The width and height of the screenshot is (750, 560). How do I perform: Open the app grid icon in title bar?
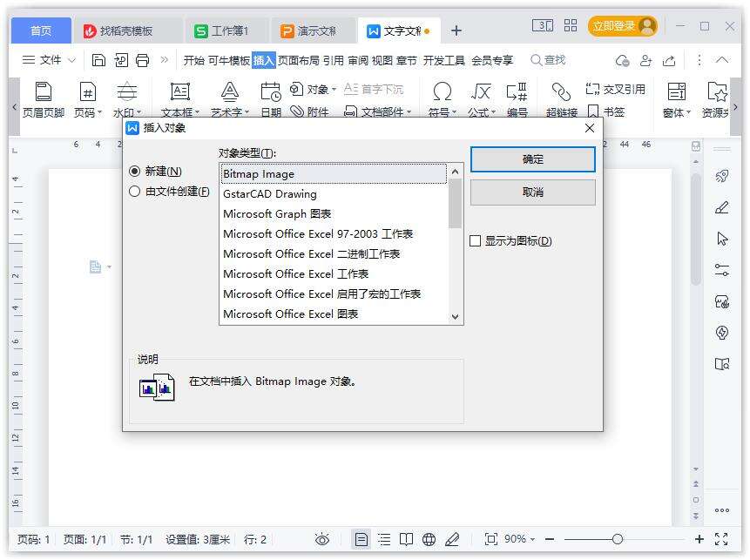tap(571, 25)
